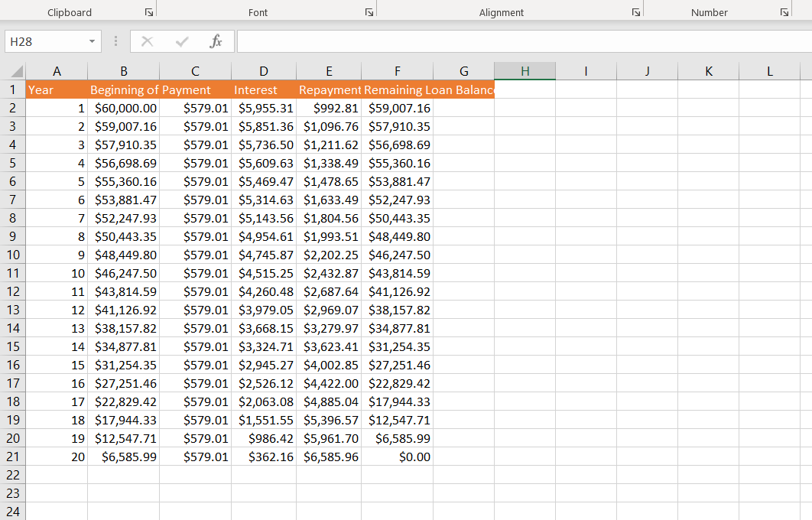Click the Remaining Loan Balance header cell
The image size is (812, 520).
click(x=397, y=89)
